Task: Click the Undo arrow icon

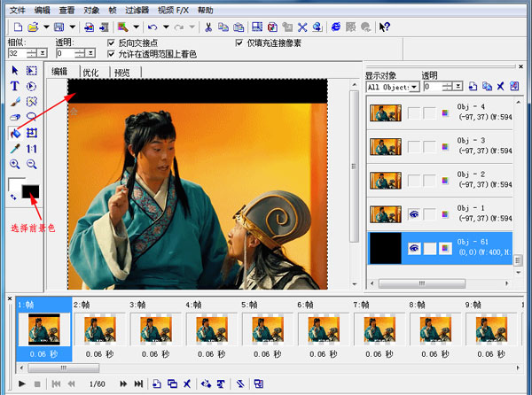Action: [x=153, y=27]
